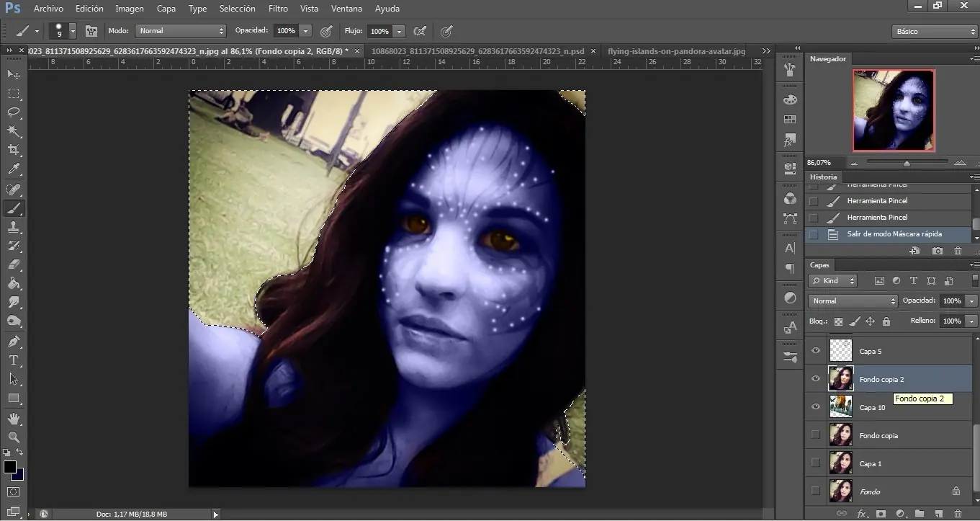Select the Capa 5 layer name
Viewport: 980px width, 521px height.
pos(871,352)
